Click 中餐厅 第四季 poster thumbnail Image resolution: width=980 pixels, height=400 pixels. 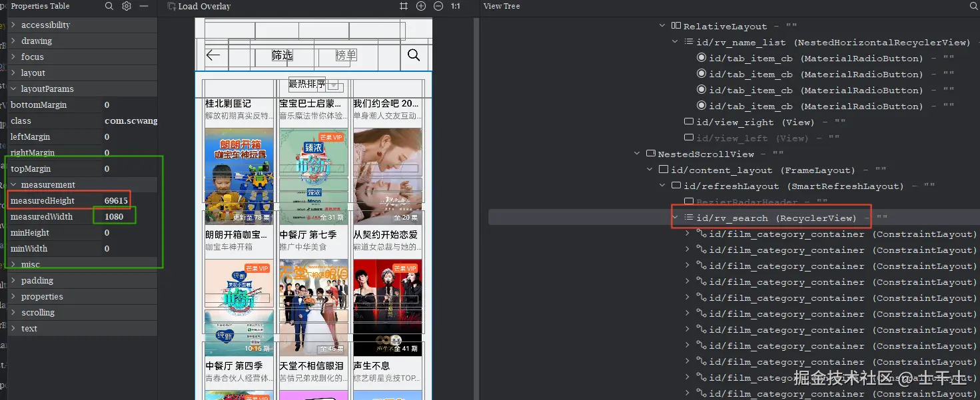point(239,307)
